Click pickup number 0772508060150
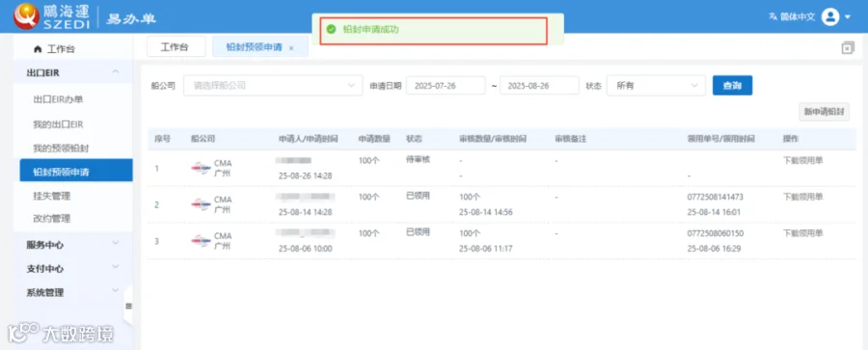The image size is (868, 350). click(x=715, y=233)
